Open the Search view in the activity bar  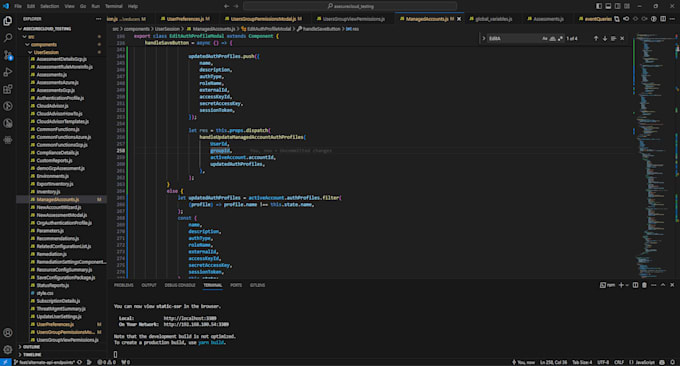click(x=8, y=38)
